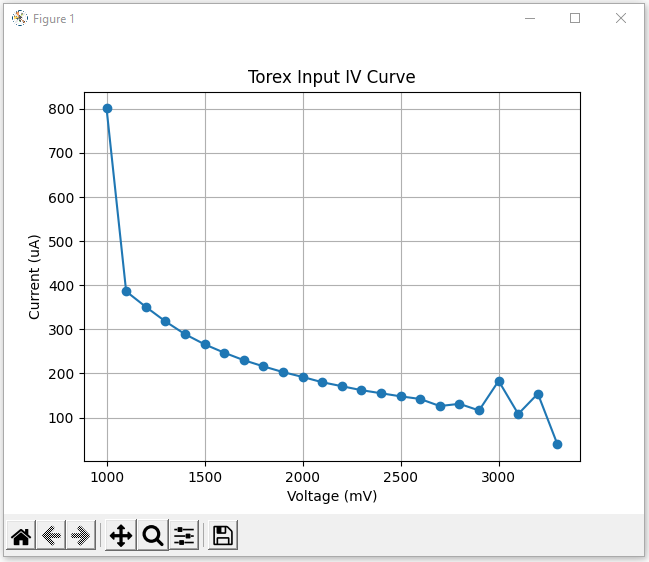649x562 pixels.
Task: Reset plot to original home view
Action: click(x=21, y=536)
